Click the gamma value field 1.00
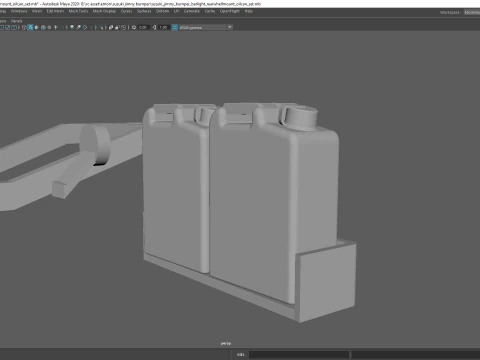The height and width of the screenshot is (360, 480). (x=163, y=27)
